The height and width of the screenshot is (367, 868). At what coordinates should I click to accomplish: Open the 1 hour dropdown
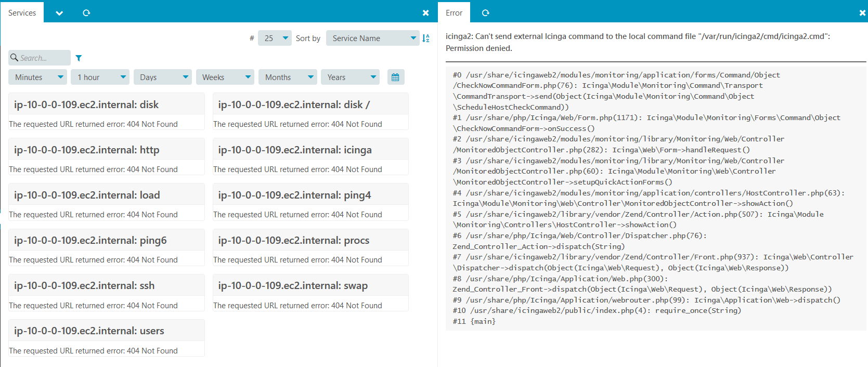(100, 77)
